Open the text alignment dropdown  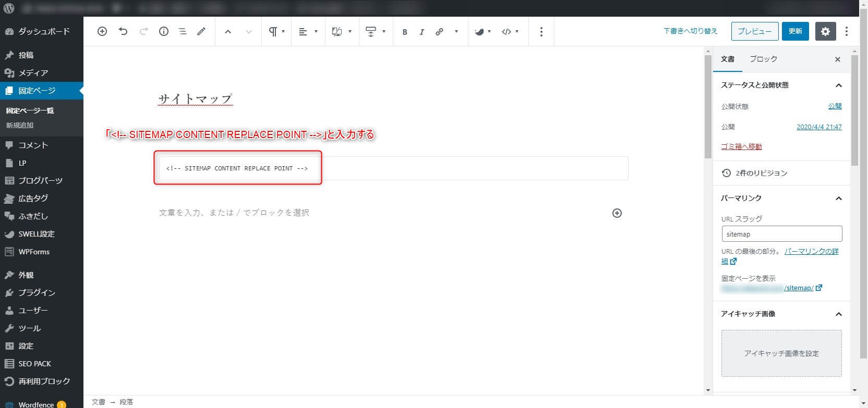click(308, 32)
